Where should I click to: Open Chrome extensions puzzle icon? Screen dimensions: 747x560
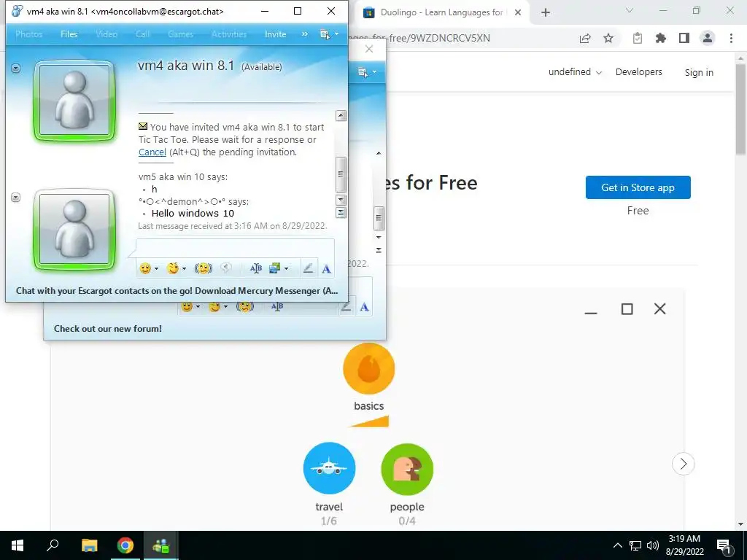tap(661, 38)
